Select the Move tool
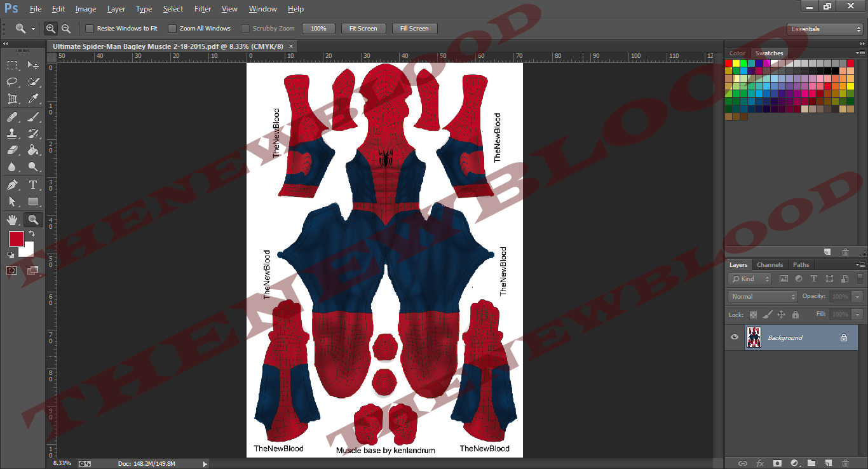Image resolution: width=868 pixels, height=469 pixels. coord(33,65)
